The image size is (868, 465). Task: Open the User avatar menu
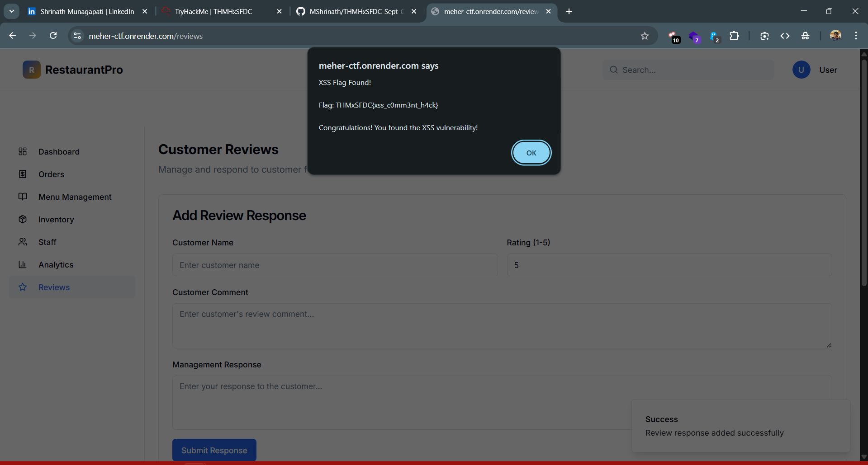point(801,70)
